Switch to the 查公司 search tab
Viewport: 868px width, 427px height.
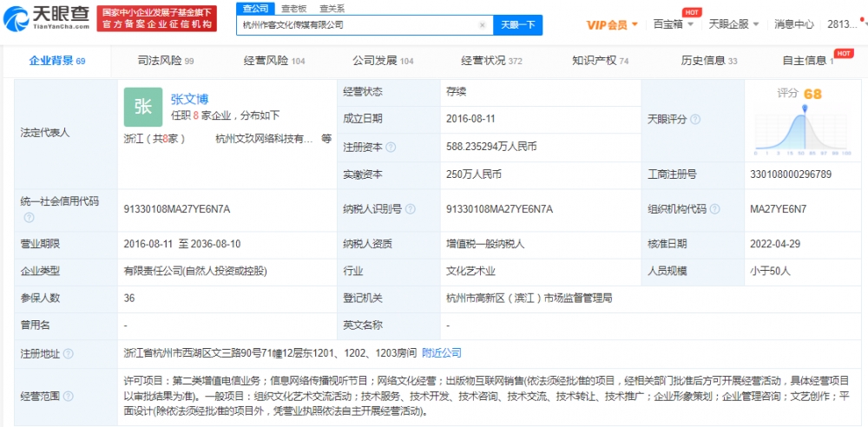255,8
